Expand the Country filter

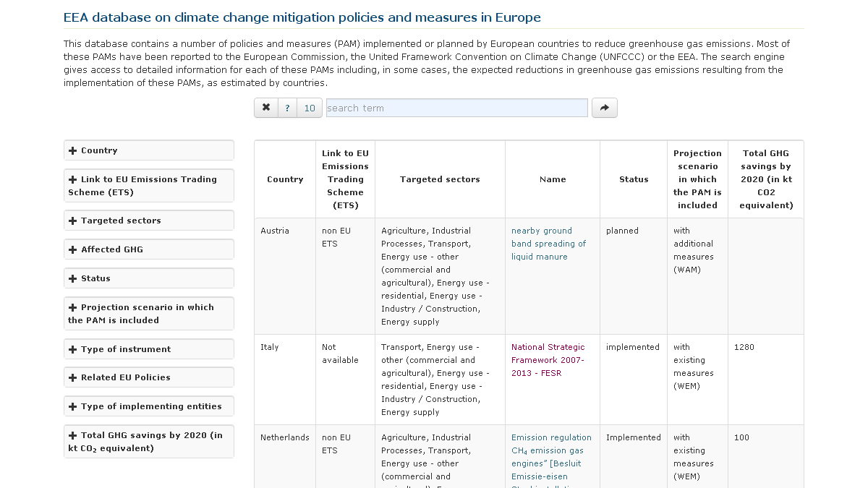pyautogui.click(x=148, y=150)
